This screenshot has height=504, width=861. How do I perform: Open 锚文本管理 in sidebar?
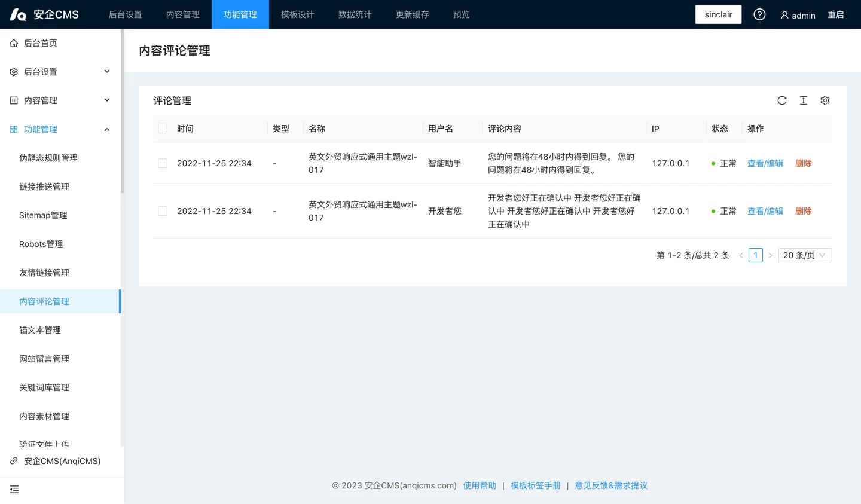tap(60, 330)
